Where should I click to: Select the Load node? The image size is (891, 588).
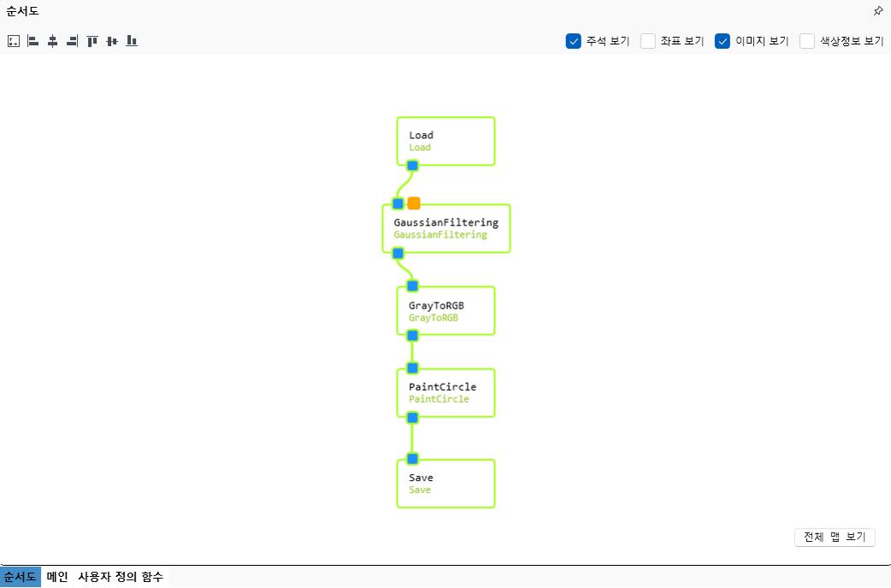(445, 141)
